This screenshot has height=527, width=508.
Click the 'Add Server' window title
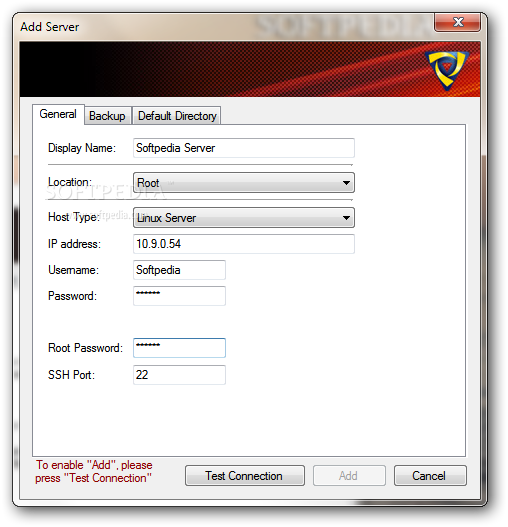pos(49,27)
